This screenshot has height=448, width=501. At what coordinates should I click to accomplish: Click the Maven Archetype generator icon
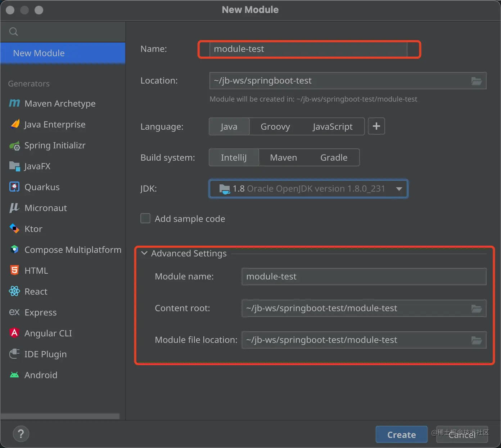(14, 103)
